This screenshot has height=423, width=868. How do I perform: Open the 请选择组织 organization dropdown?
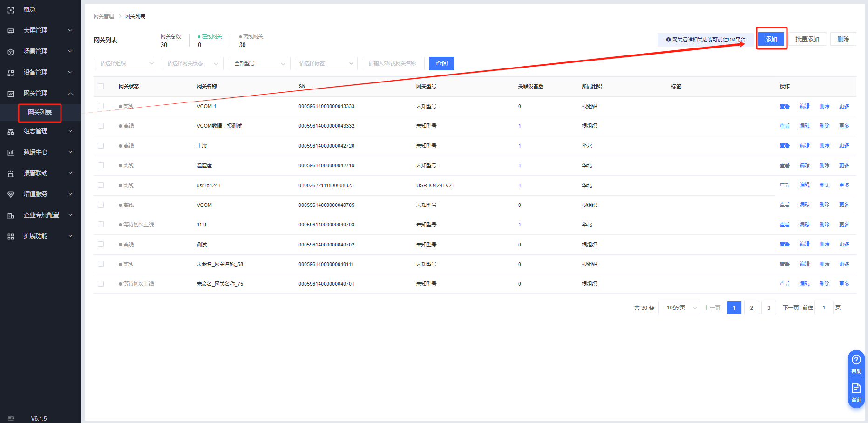click(125, 64)
